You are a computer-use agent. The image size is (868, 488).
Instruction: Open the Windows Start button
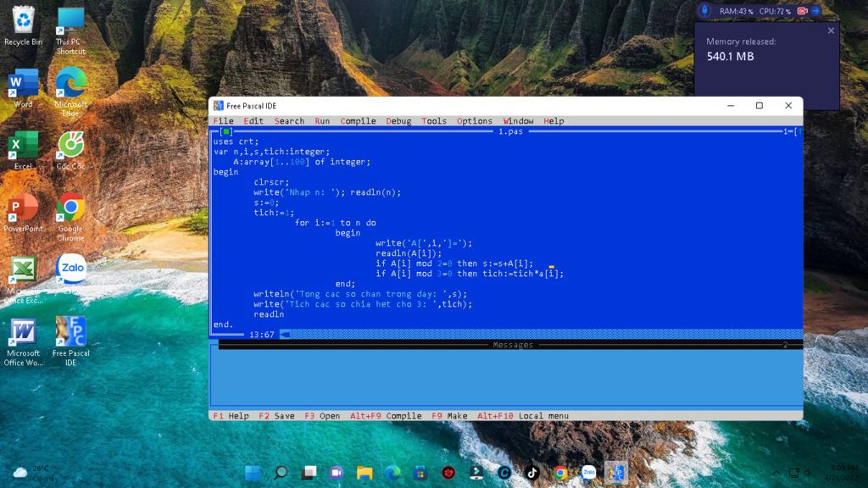pyautogui.click(x=253, y=473)
